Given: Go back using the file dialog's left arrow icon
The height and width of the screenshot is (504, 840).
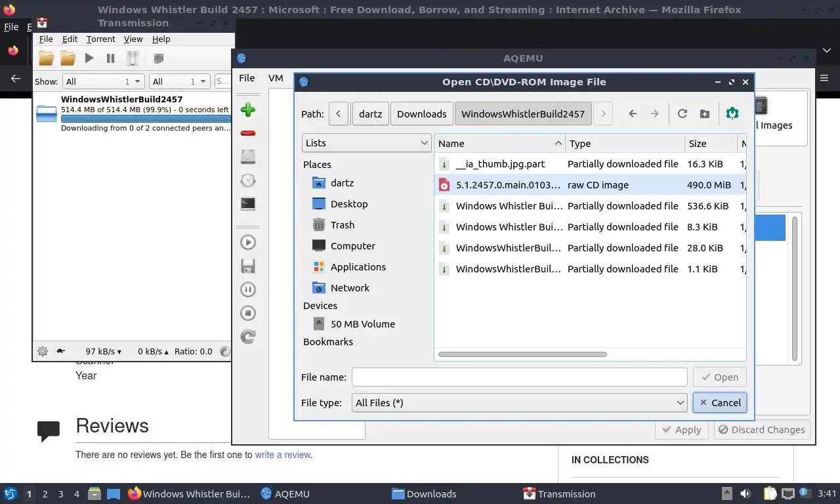Looking at the screenshot, I should click(x=633, y=114).
